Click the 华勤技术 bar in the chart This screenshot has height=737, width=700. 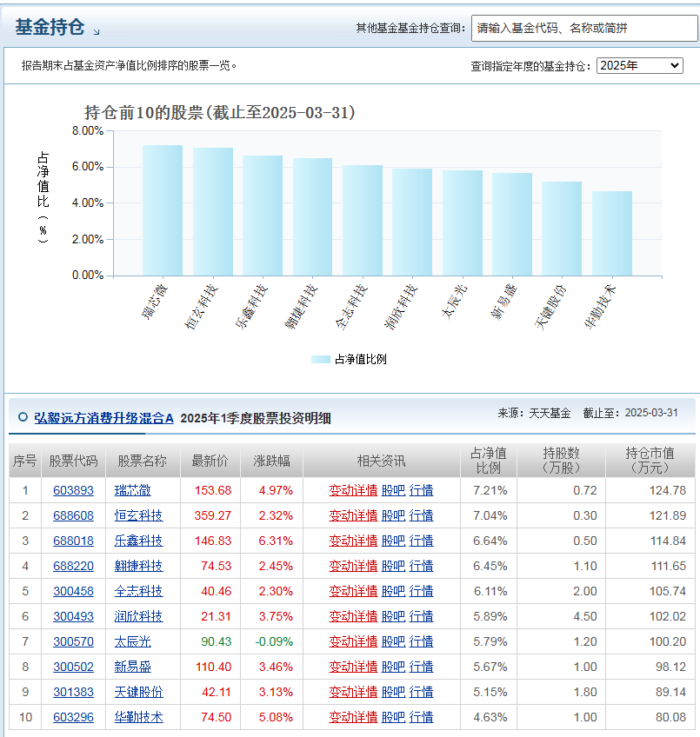tap(612, 233)
